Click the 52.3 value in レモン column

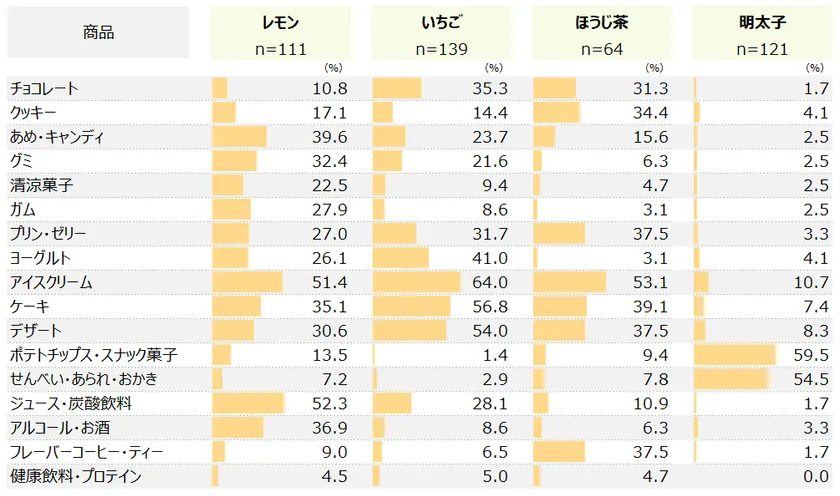pos(330,403)
